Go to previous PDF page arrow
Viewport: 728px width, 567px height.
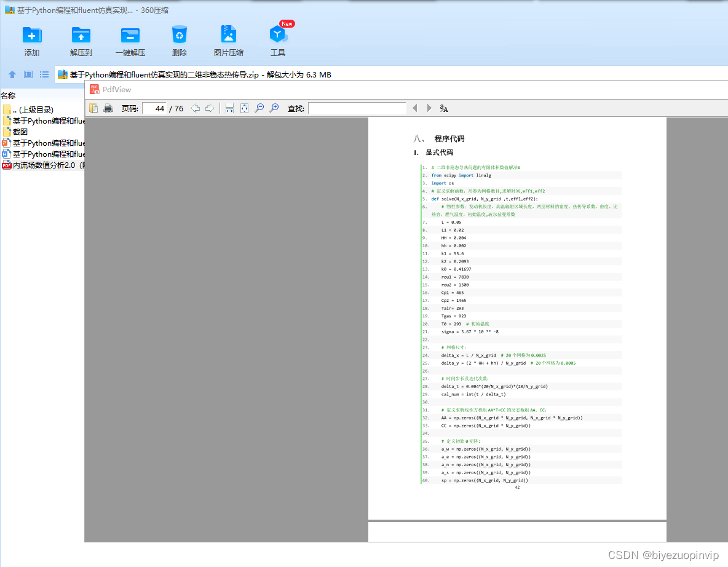(196, 108)
